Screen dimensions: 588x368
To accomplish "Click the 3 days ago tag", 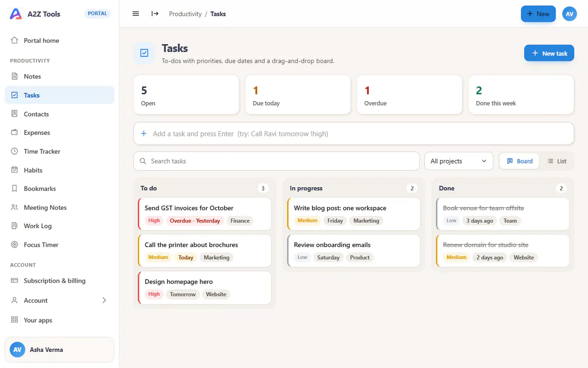I will coord(480,221).
